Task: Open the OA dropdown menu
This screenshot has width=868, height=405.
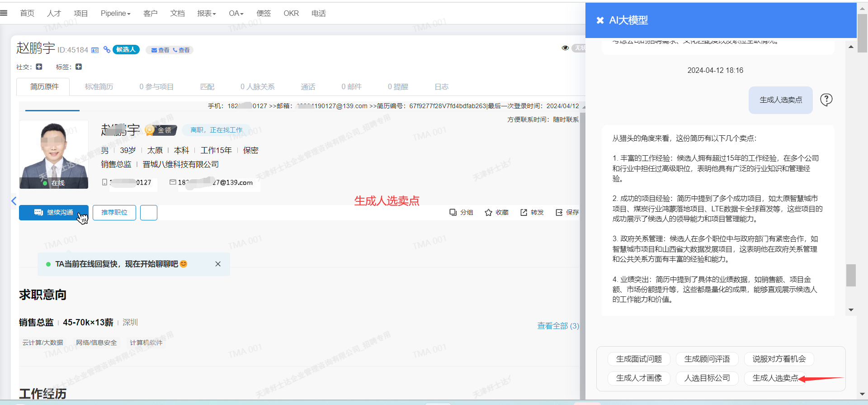Action: [x=236, y=14]
